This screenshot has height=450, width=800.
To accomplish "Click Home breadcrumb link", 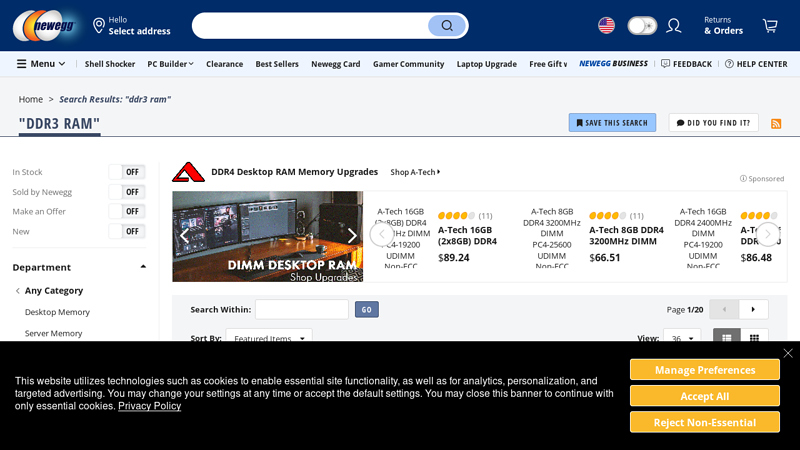I will click(x=31, y=99).
